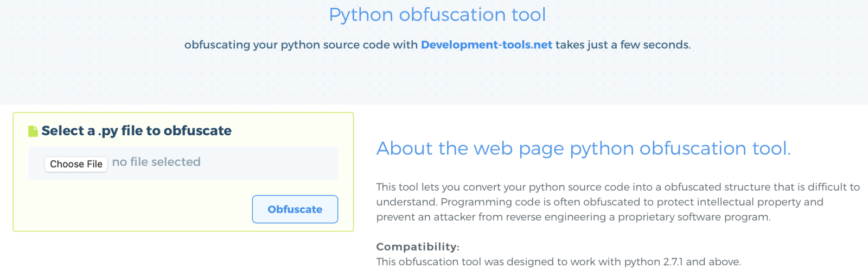Click the Obfuscate button

[295, 209]
